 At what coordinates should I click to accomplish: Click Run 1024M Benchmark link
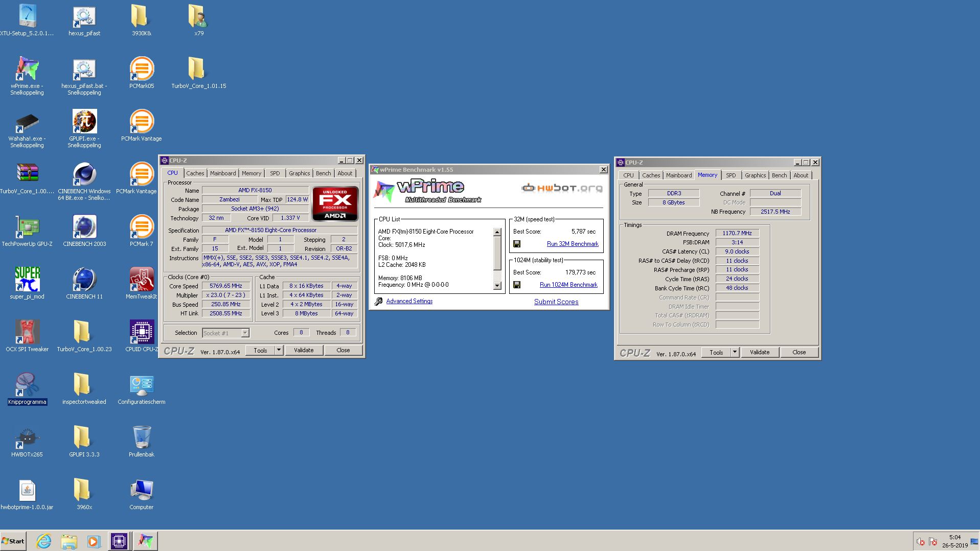(568, 285)
